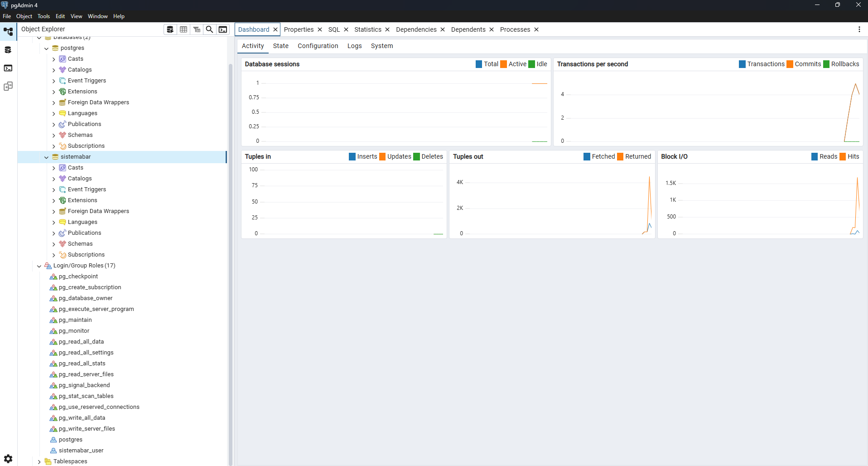Click the Filtered Rows toolbar icon
The width and height of the screenshot is (868, 466).
point(197,29)
